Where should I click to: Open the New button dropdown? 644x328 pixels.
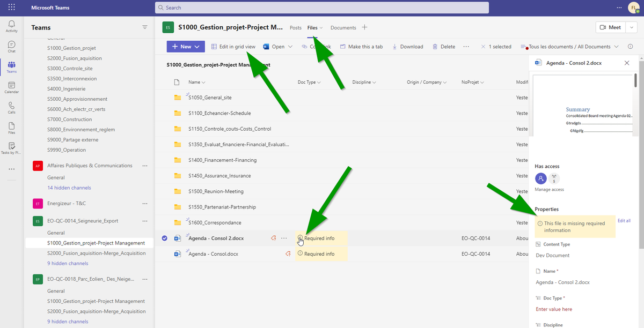pos(186,47)
